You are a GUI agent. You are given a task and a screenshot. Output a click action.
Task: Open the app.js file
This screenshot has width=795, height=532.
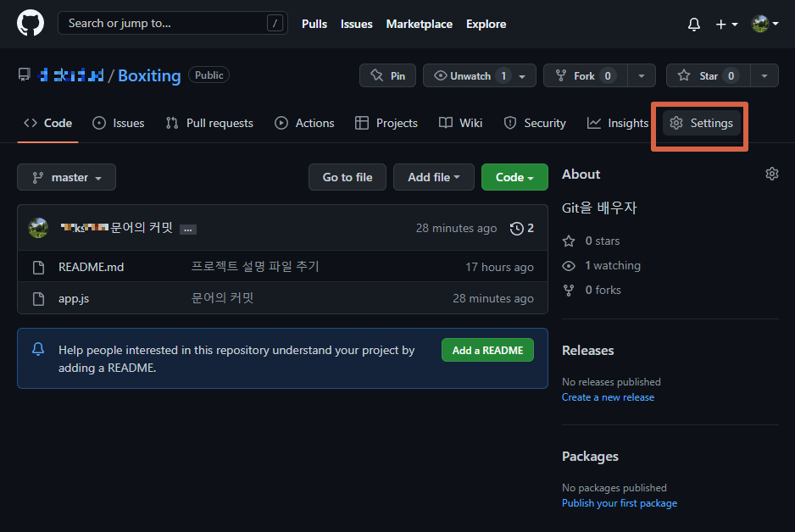pyautogui.click(x=74, y=298)
